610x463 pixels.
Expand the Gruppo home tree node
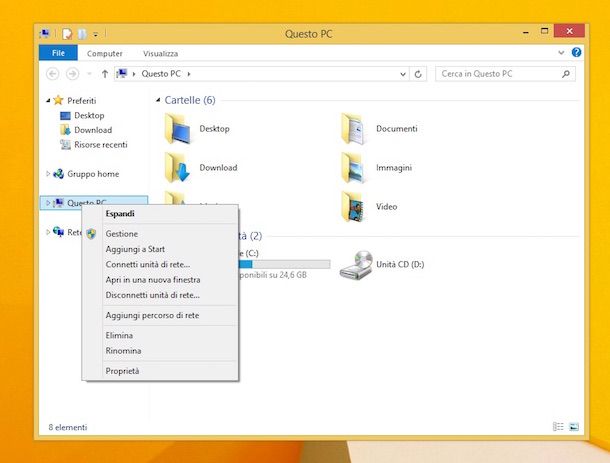(48, 174)
